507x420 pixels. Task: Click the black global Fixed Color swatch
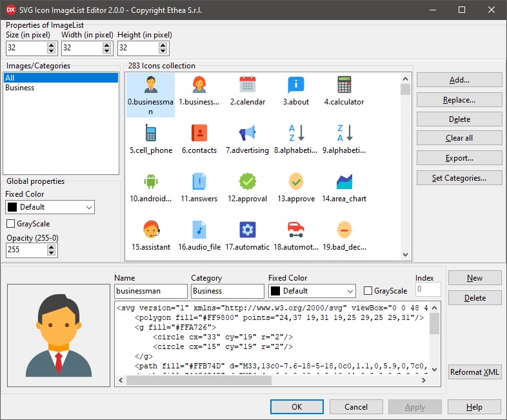pos(12,207)
